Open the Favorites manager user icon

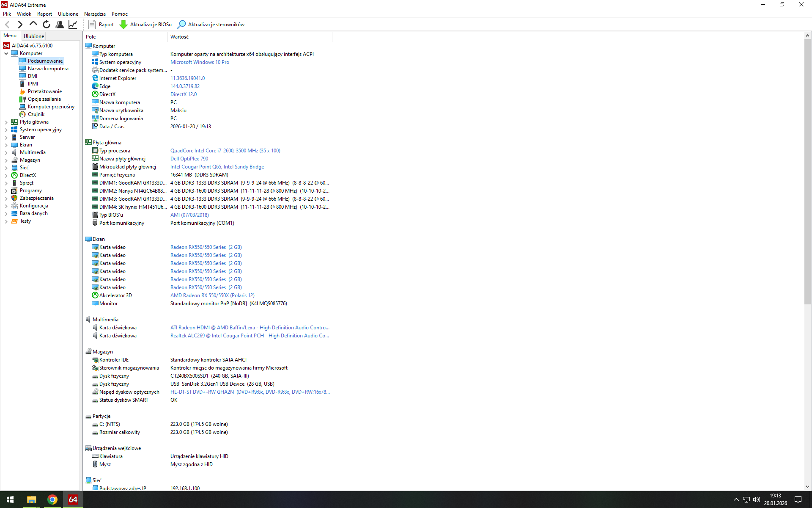click(60, 25)
